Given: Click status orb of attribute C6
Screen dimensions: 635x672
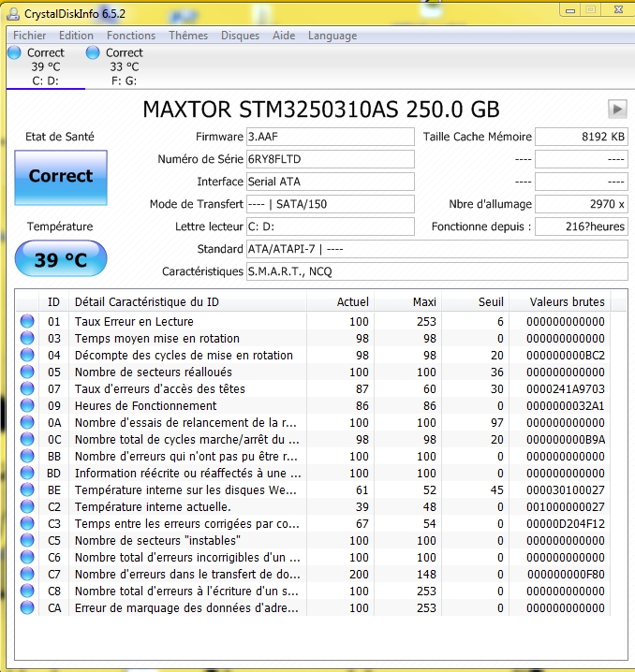Looking at the screenshot, I should pyautogui.click(x=27, y=557).
